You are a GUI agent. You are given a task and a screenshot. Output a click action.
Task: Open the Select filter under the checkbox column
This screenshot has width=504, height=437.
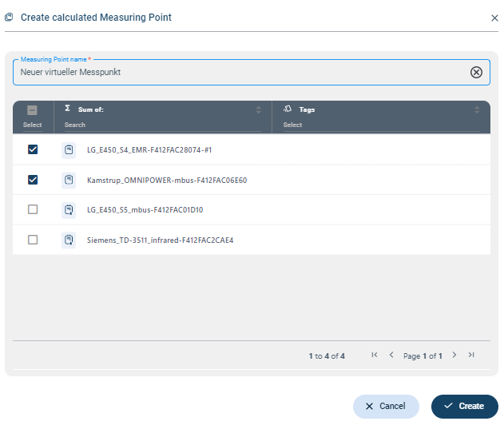pos(33,125)
